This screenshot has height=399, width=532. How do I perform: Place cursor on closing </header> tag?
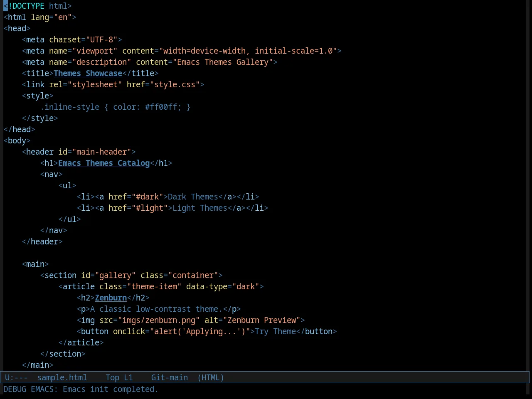pyautogui.click(x=42, y=241)
